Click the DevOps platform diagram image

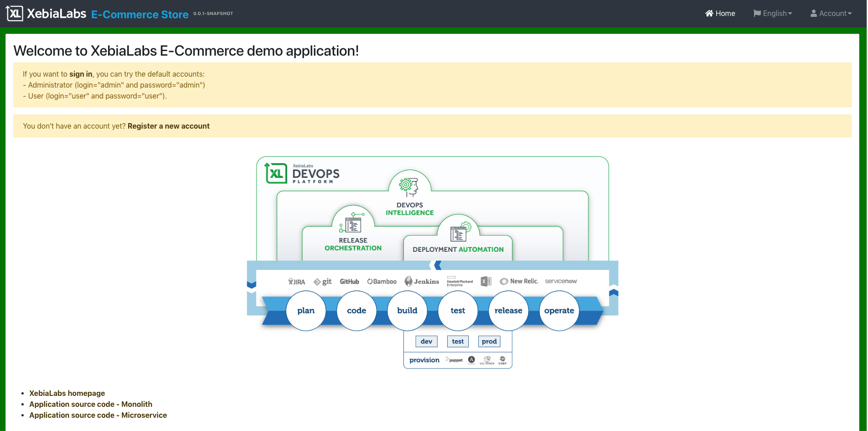(433, 263)
